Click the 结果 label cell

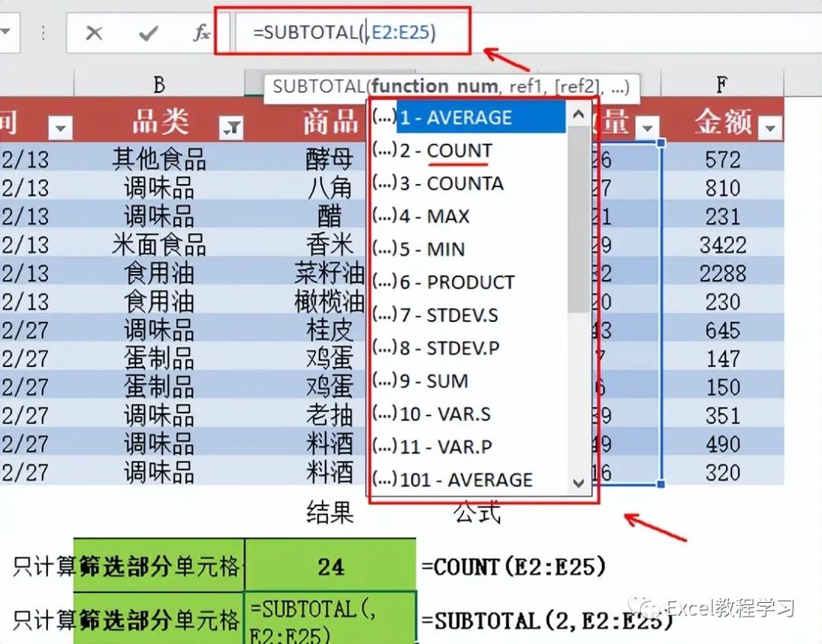(x=330, y=512)
